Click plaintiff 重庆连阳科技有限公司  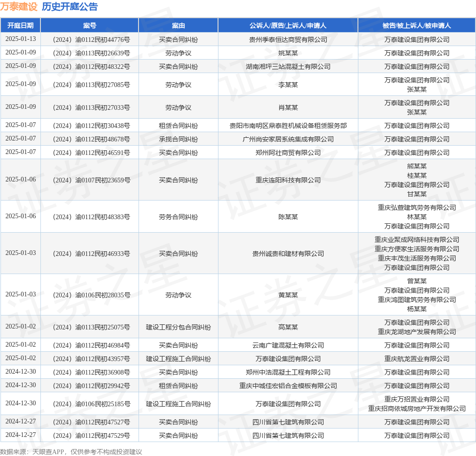(x=288, y=180)
